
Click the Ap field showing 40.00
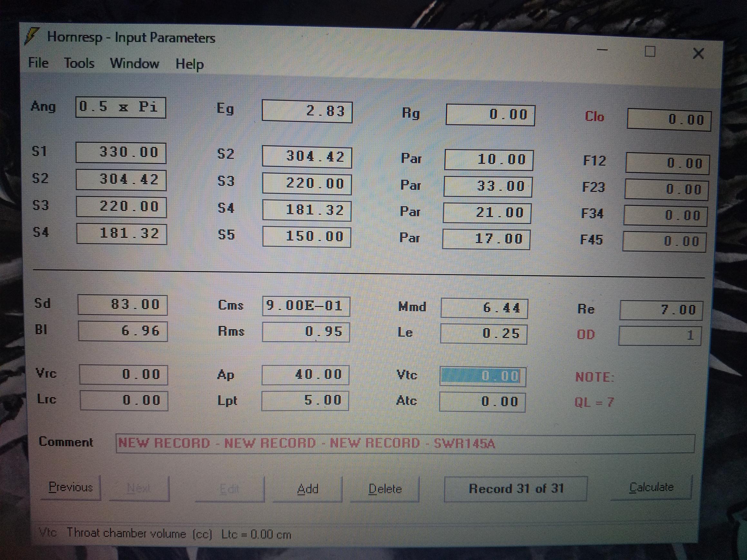click(305, 375)
